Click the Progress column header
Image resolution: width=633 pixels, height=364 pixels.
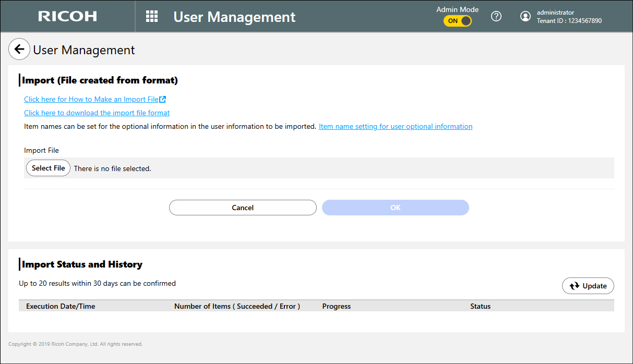[x=337, y=306]
